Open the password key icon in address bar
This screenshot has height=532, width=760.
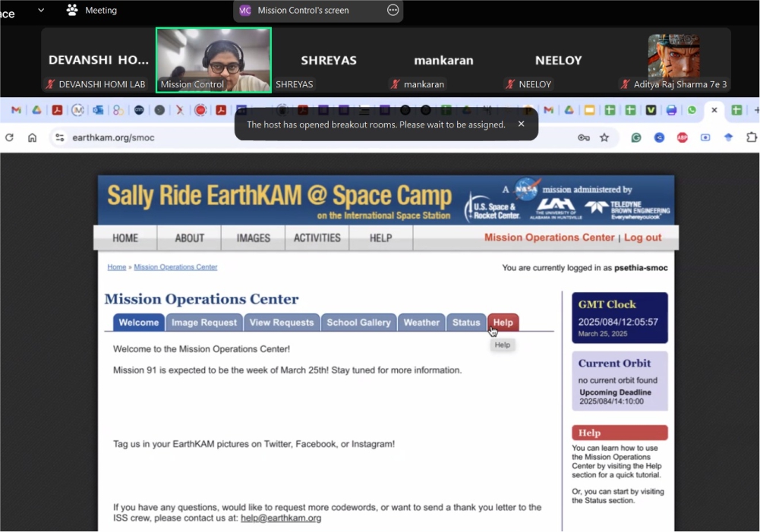[x=583, y=137]
